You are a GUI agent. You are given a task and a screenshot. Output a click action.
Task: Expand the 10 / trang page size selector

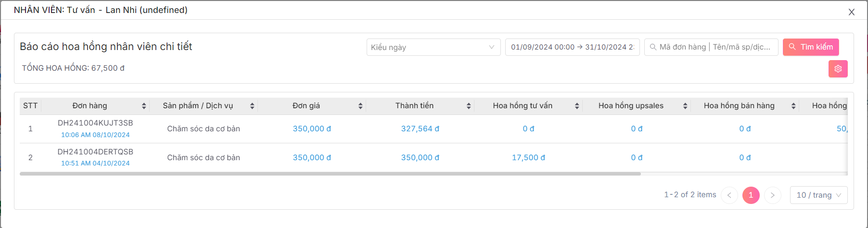pos(818,195)
